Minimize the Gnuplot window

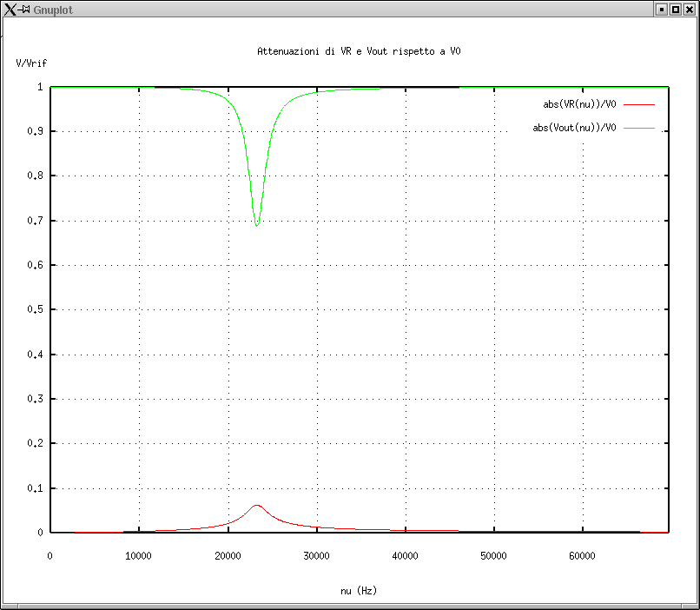tap(661, 10)
